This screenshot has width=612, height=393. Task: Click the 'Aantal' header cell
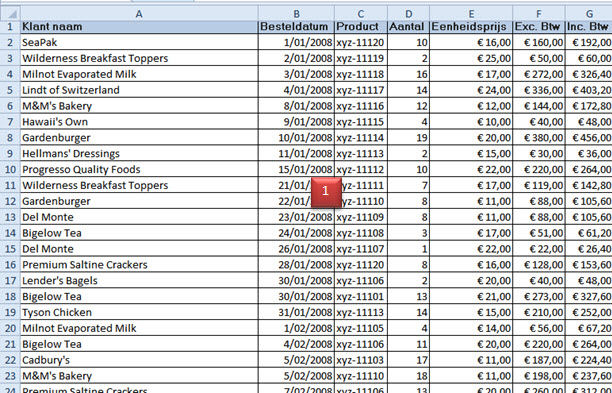408,27
